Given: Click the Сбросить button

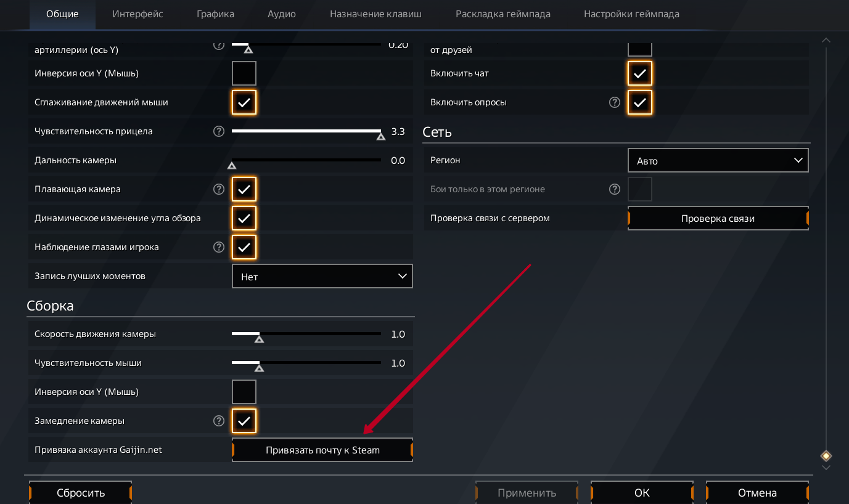Looking at the screenshot, I should tap(81, 493).
